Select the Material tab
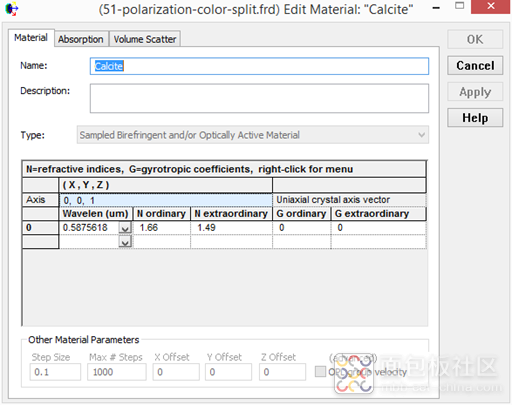This screenshot has width=512, height=405. click(31, 38)
